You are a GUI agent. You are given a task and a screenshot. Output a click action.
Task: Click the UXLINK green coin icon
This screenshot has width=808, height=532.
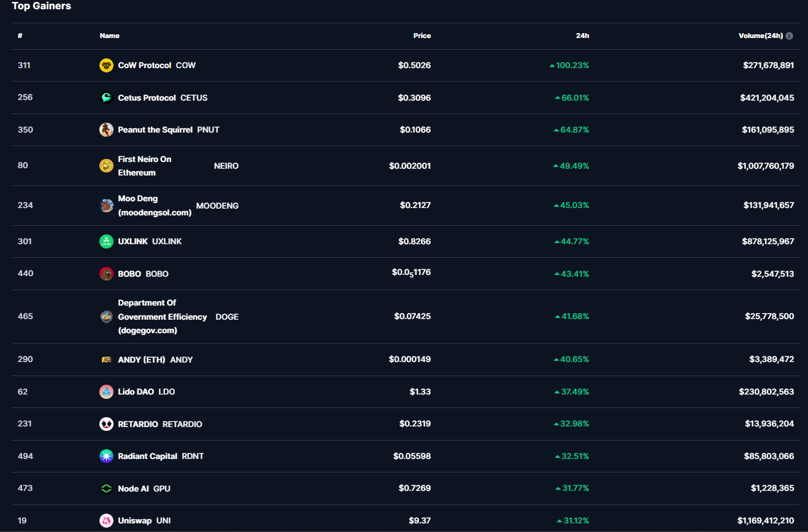pyautogui.click(x=106, y=242)
